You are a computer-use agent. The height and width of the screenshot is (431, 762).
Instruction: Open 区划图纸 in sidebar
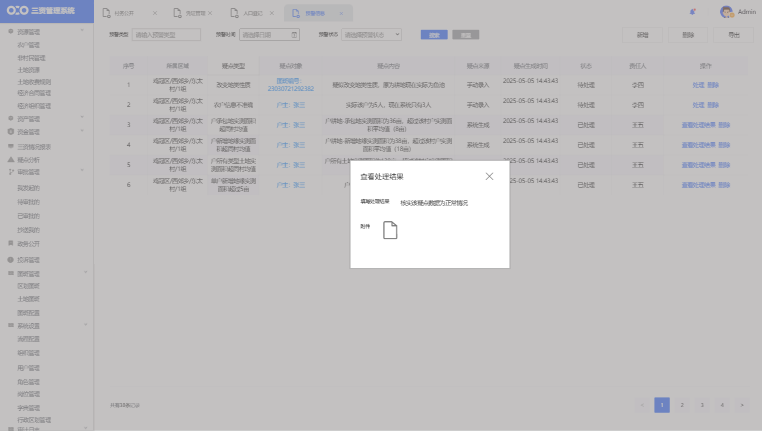click(29, 286)
